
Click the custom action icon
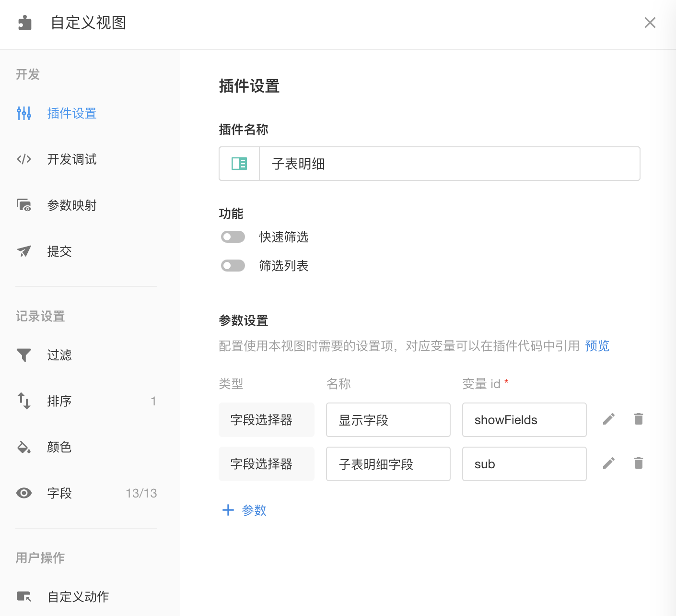pos(24,597)
